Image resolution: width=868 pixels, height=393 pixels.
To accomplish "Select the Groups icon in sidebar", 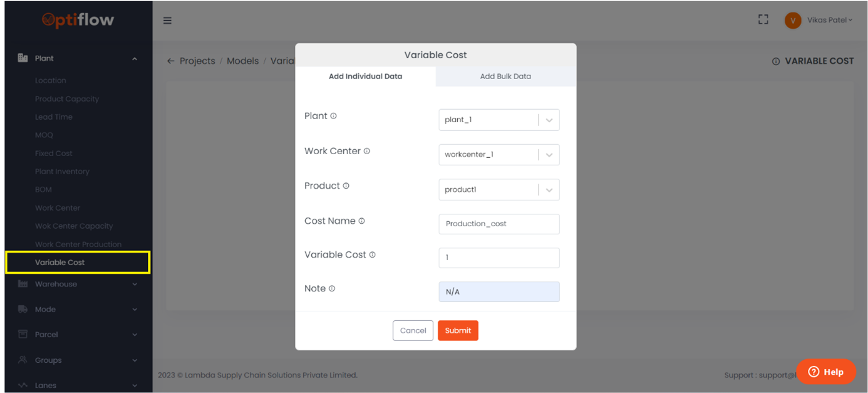I will coord(22,360).
